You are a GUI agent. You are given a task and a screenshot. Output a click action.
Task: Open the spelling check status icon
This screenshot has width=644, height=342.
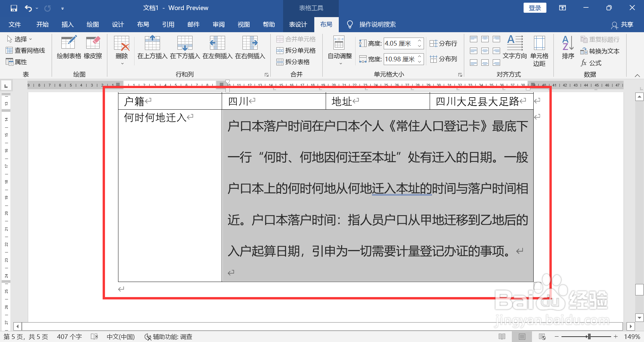pyautogui.click(x=94, y=337)
